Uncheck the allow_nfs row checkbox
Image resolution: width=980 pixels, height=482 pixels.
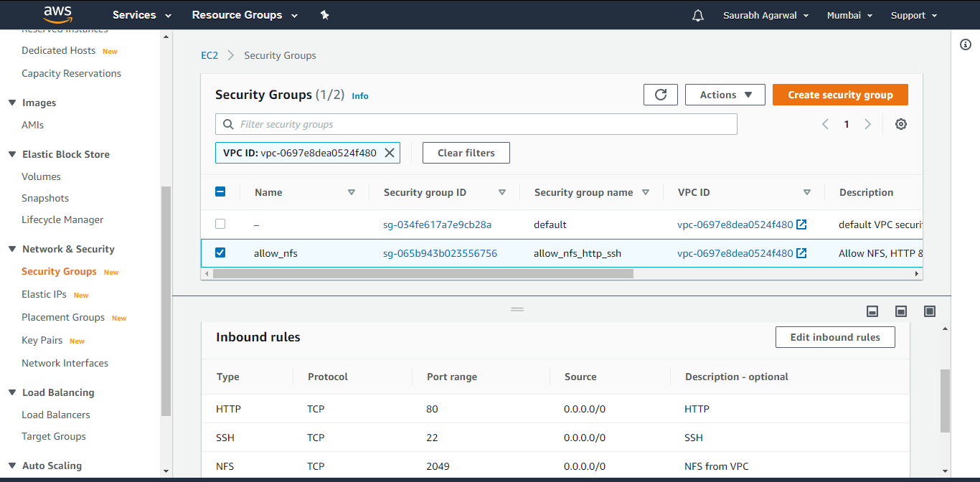(220, 252)
